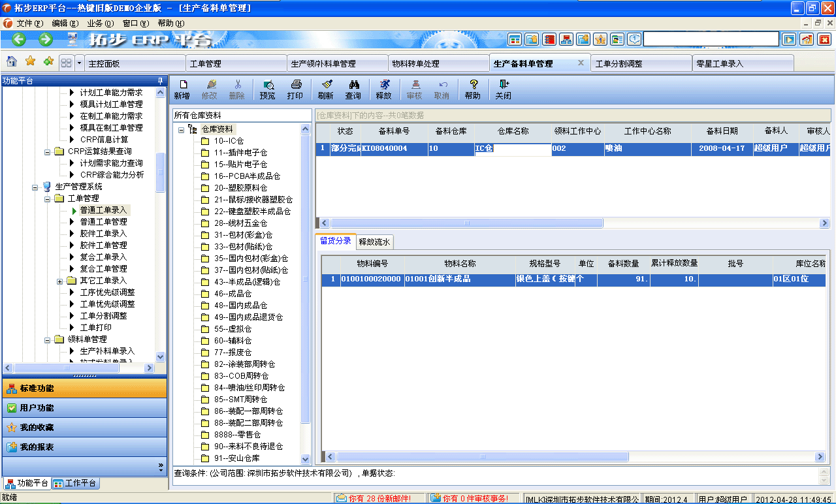Image resolution: width=836 pixels, height=504 pixels.
Task: Open the 预览 (Preview) tool
Action: pos(267,89)
